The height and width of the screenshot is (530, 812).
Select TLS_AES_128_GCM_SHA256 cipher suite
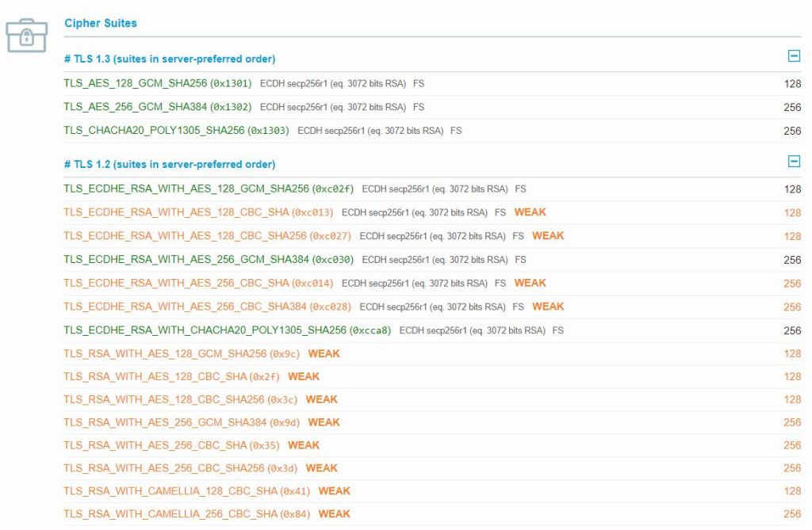[x=157, y=83]
